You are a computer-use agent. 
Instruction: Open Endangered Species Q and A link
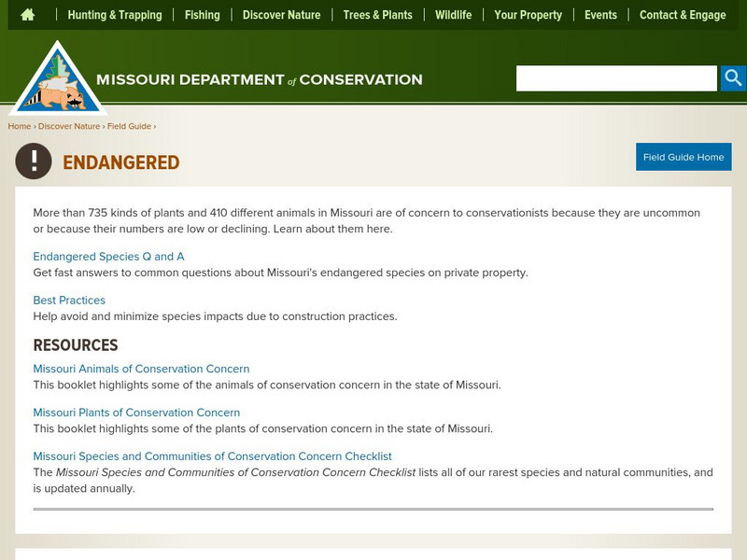click(108, 256)
